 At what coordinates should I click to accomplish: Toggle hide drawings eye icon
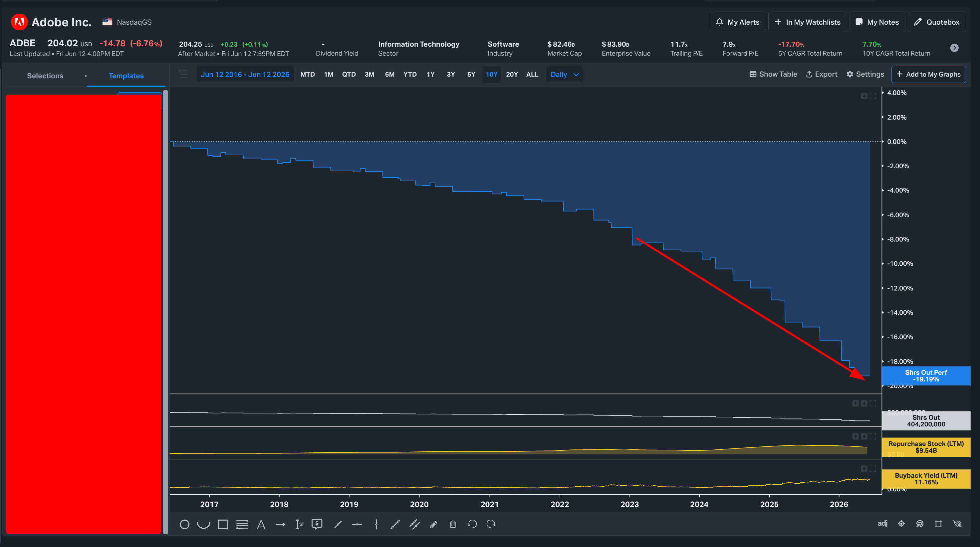[958, 524]
